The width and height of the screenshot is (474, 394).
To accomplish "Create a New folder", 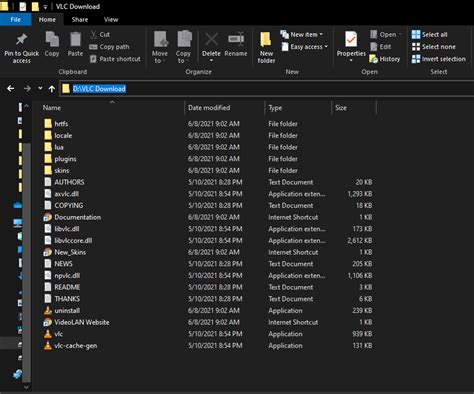I will point(266,47).
